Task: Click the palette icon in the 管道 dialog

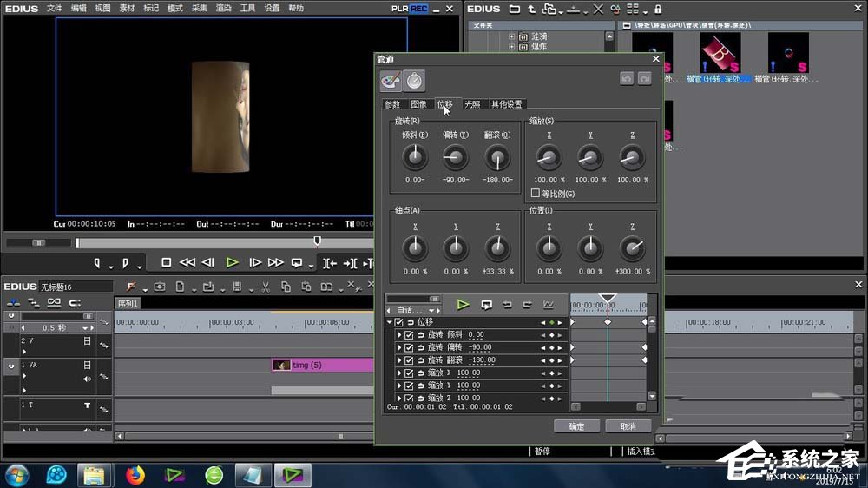Action: [x=391, y=81]
